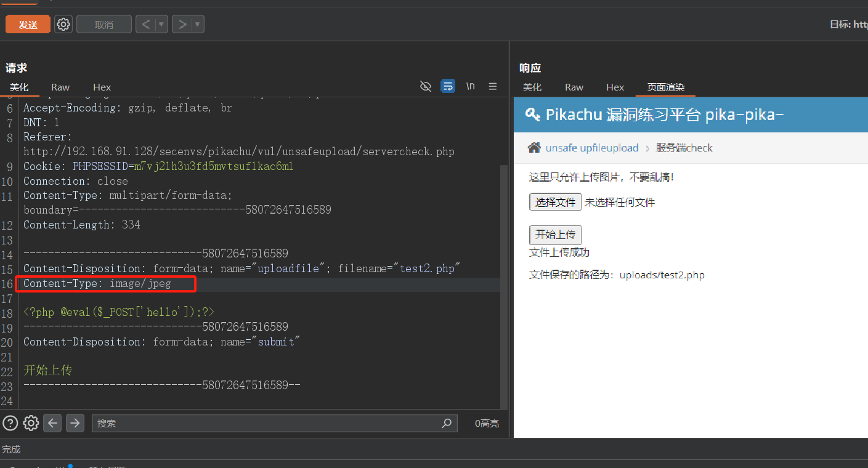This screenshot has height=468, width=868.
Task: Open history dropdown beside left arrow
Action: coord(161,25)
